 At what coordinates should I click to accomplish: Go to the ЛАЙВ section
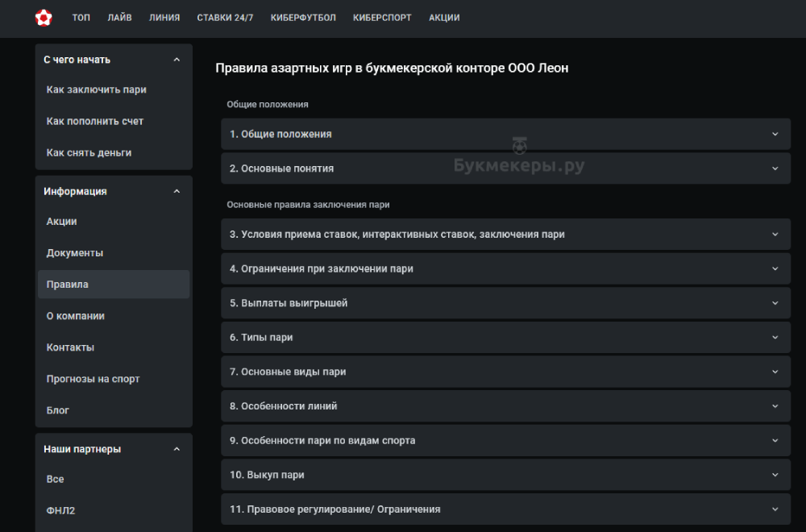click(x=120, y=18)
